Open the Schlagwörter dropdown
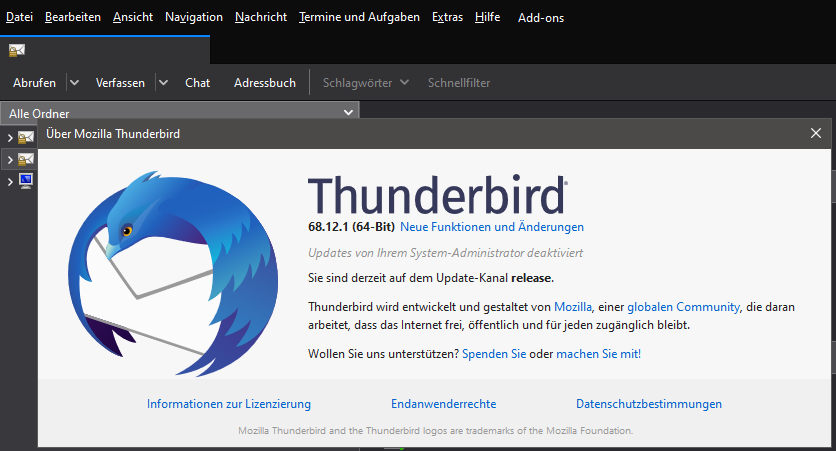This screenshot has height=451, width=836. tap(366, 83)
